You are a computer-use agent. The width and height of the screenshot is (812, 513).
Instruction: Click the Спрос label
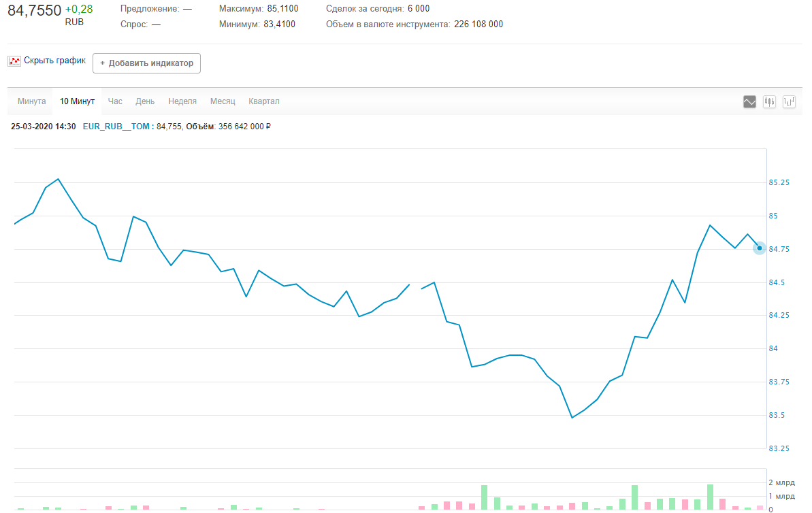(x=134, y=24)
